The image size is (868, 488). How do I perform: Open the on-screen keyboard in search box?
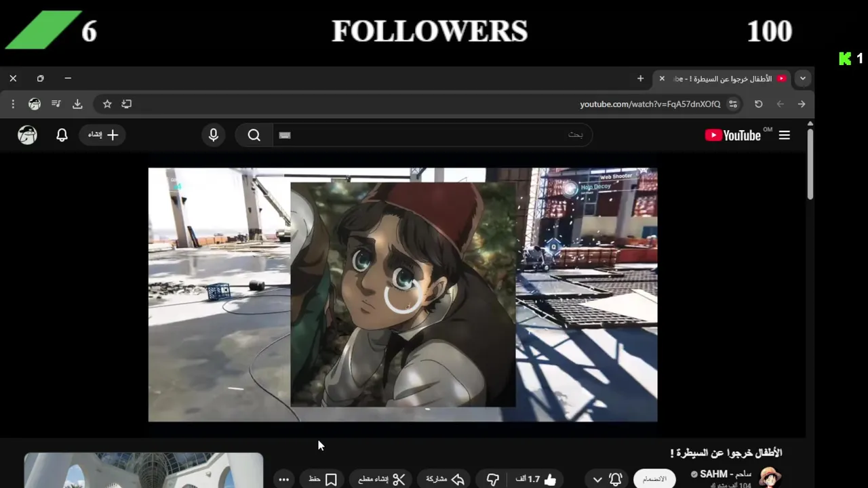tap(285, 135)
